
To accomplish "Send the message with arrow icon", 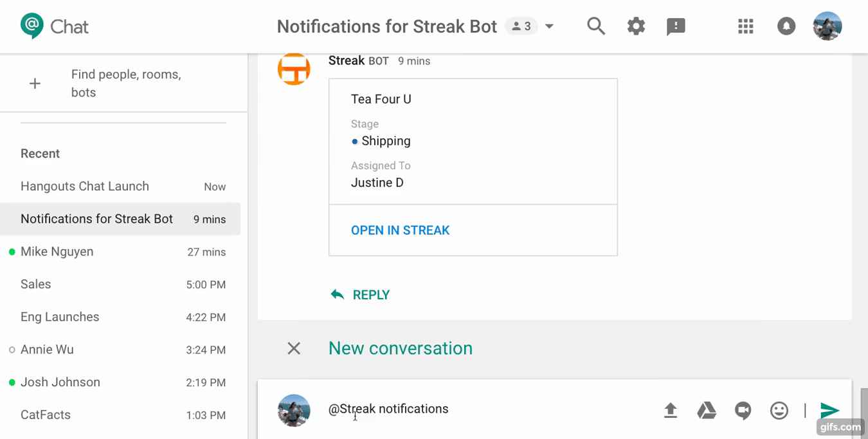I will click(829, 410).
